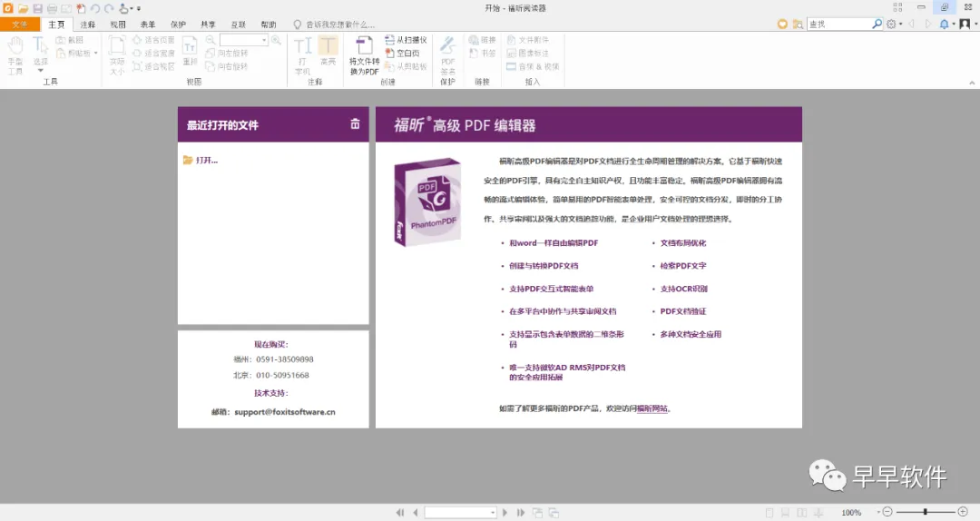Open the zoom percentage combo box in ribbon
The height and width of the screenshot is (521, 980).
point(244,40)
